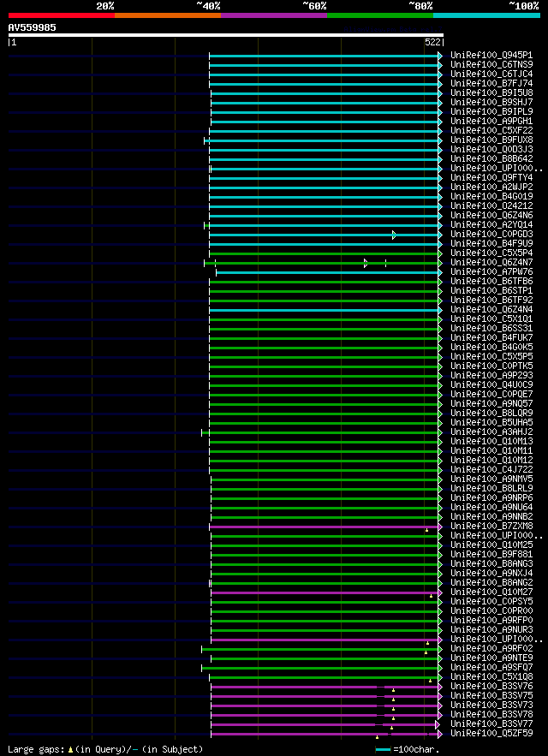Open the UniRef100_Q9FTY4 hit label
548x756 pixels.
[491, 178]
